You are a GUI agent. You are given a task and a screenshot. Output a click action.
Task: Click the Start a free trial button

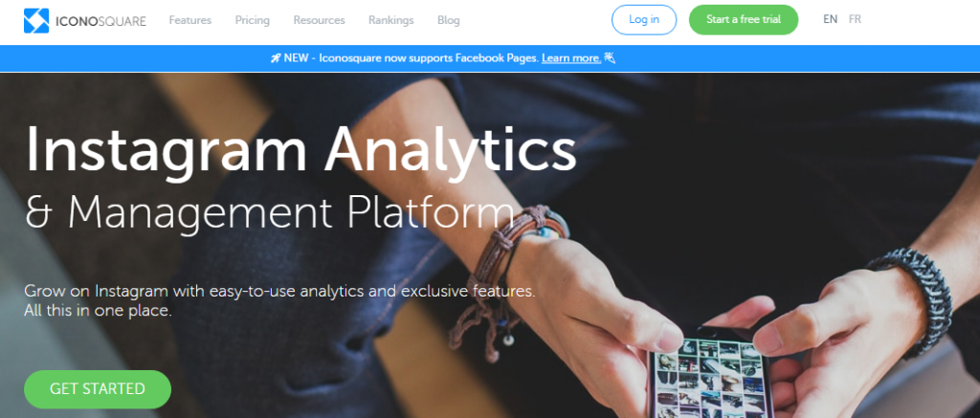pyautogui.click(x=744, y=19)
